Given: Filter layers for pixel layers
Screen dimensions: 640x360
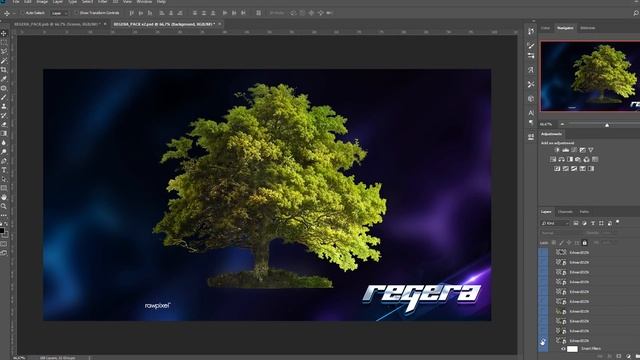Looking at the screenshot, I should point(576,223).
